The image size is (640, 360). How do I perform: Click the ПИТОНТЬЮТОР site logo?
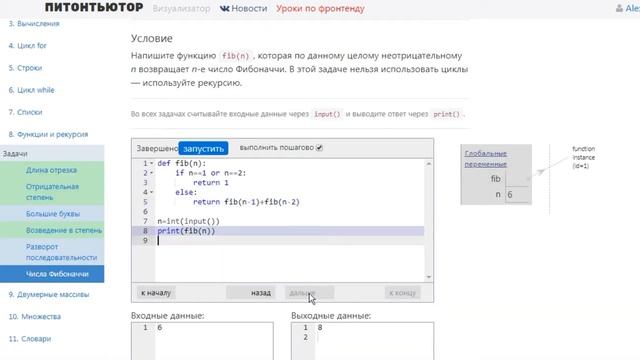coord(94,7)
